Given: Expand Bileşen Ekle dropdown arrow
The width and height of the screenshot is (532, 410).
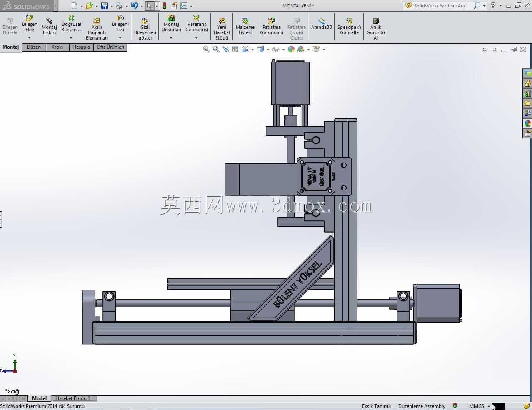Looking at the screenshot, I should tap(29, 38).
